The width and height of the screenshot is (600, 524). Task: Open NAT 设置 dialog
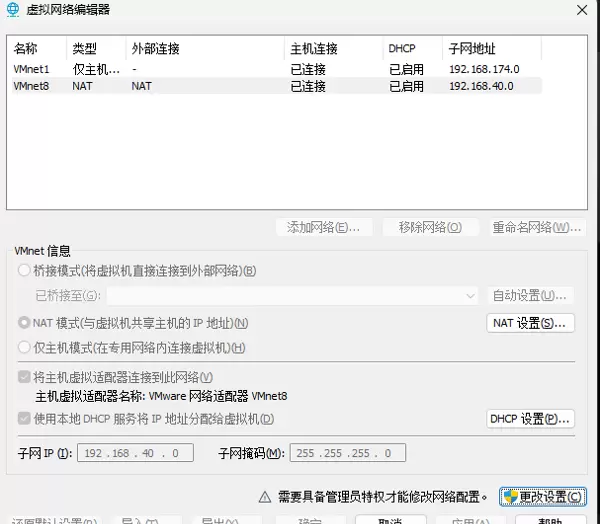[x=530, y=323]
